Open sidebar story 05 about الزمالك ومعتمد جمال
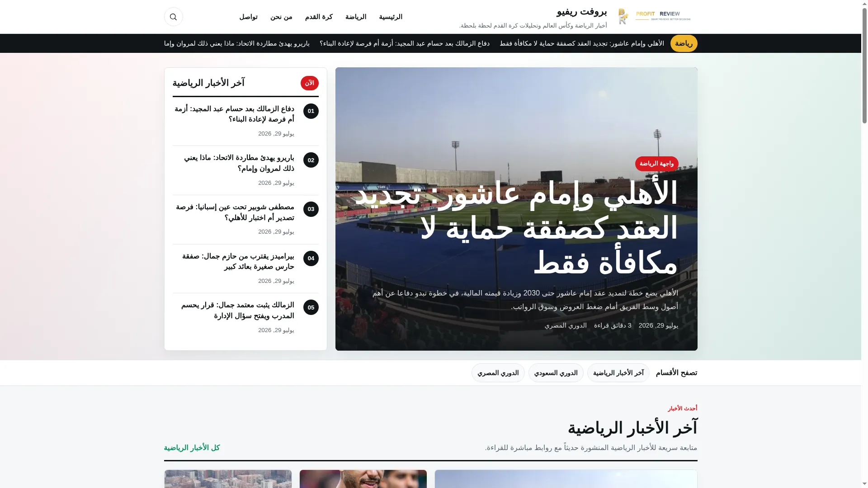This screenshot has width=868, height=488. (237, 310)
